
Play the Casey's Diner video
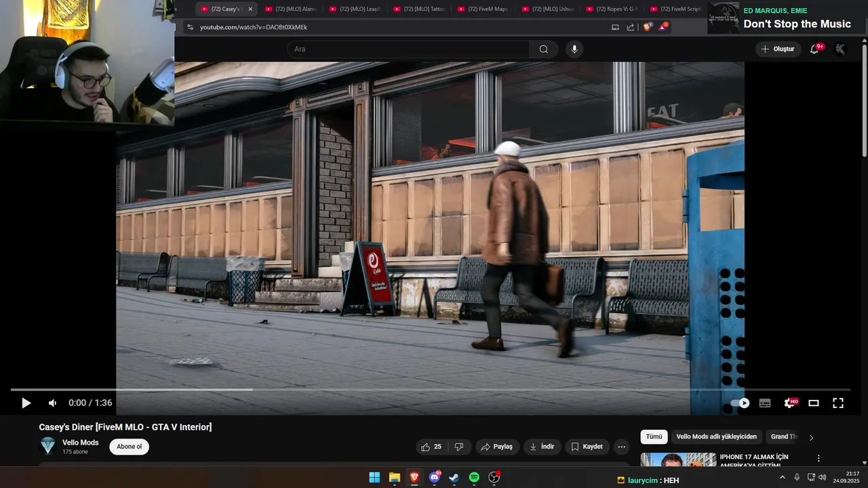click(26, 403)
